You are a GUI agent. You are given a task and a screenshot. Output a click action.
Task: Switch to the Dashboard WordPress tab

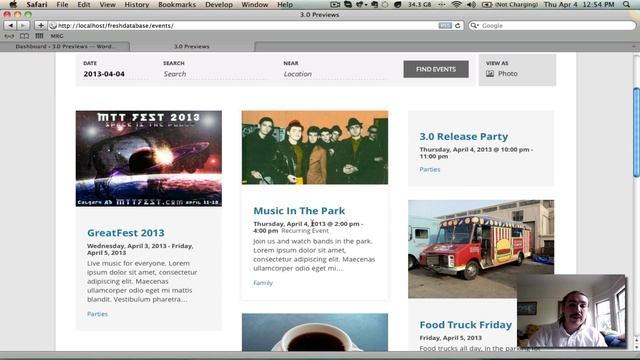(65, 47)
